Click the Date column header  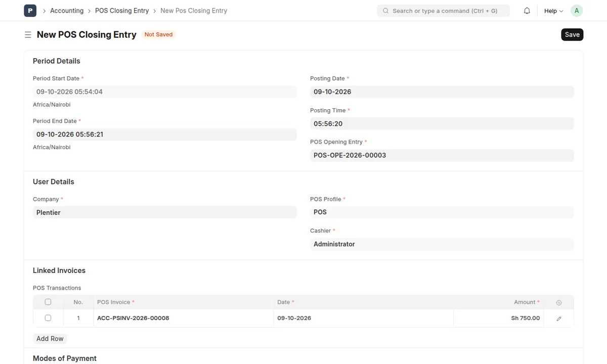[x=363, y=302]
